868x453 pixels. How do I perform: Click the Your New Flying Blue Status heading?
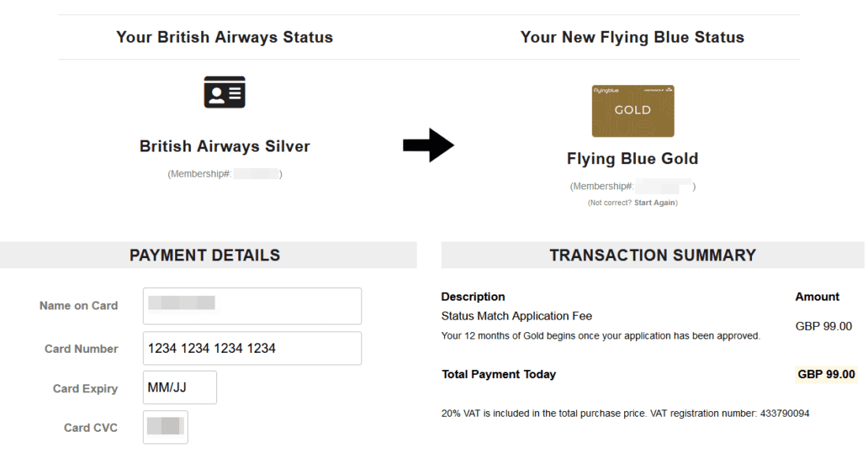(632, 37)
